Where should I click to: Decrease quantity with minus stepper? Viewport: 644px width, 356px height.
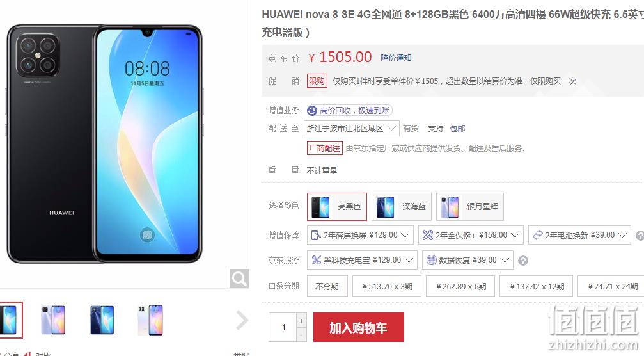pyautogui.click(x=301, y=335)
